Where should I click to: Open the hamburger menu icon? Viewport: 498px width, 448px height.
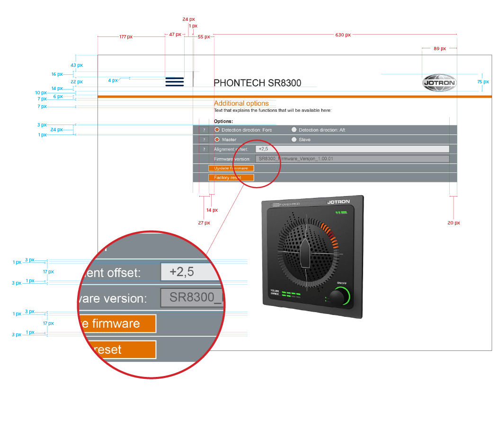[x=174, y=81]
